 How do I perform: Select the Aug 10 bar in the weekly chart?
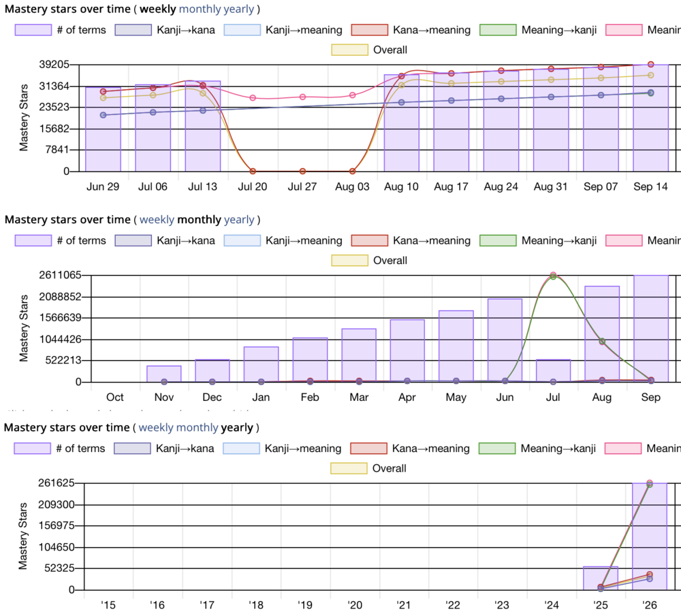pyautogui.click(x=401, y=123)
